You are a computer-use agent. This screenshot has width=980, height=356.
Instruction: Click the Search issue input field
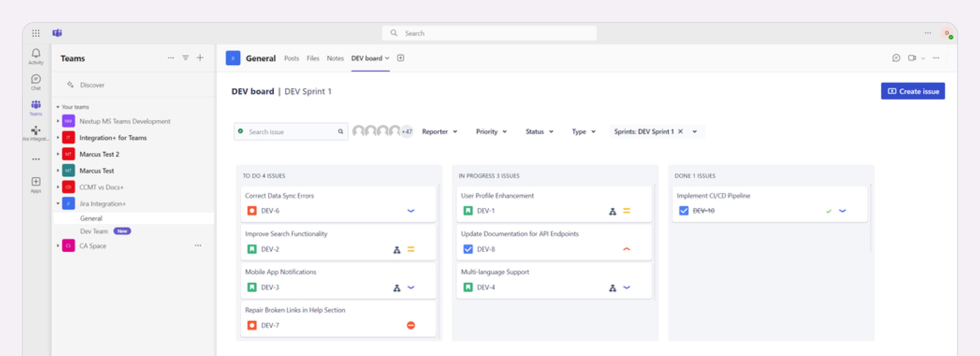point(291,132)
